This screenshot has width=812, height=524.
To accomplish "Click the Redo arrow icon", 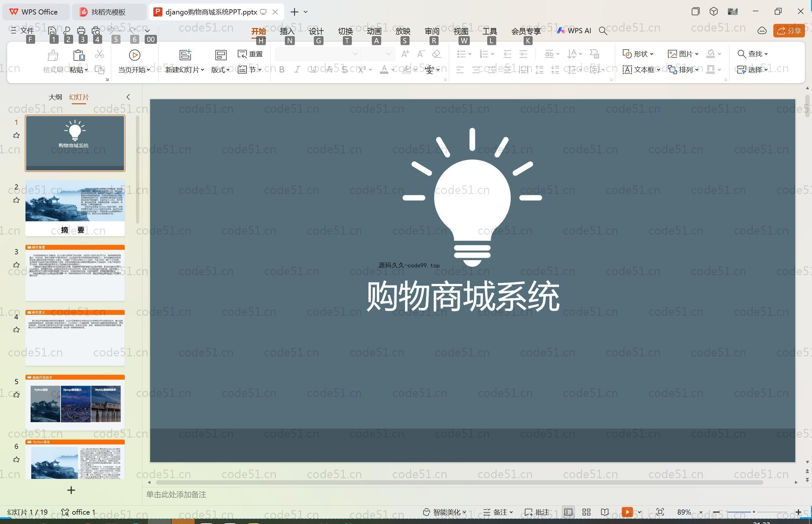I will coord(133,31).
